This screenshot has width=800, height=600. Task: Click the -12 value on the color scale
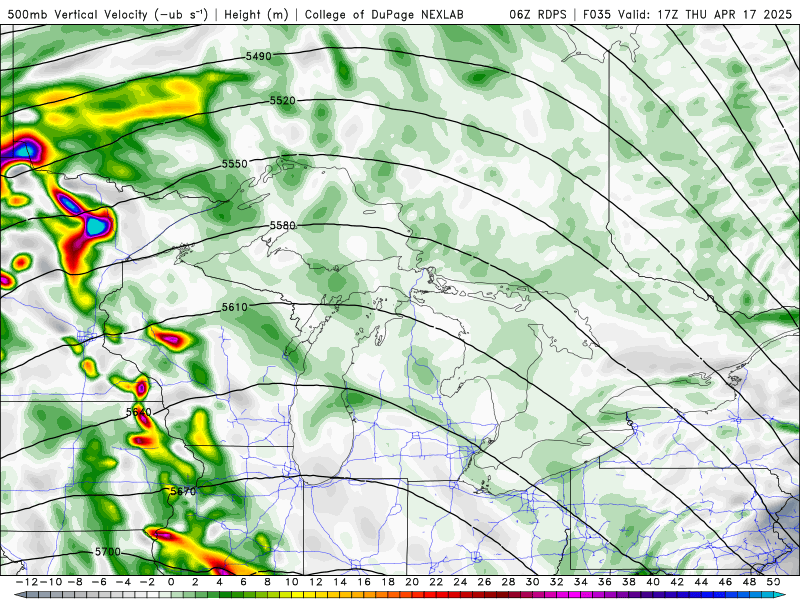[27, 582]
